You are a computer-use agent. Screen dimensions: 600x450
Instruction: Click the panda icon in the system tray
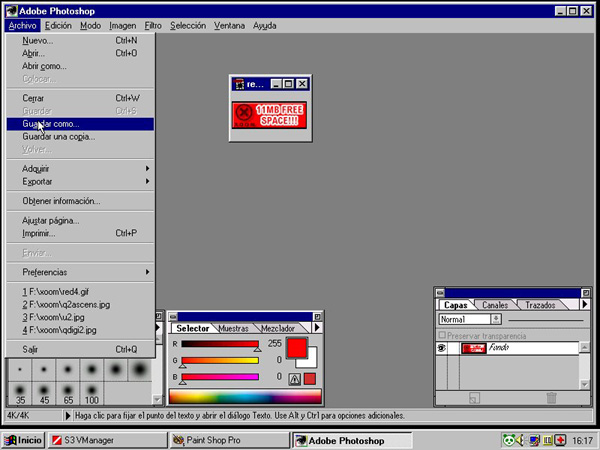click(509, 440)
